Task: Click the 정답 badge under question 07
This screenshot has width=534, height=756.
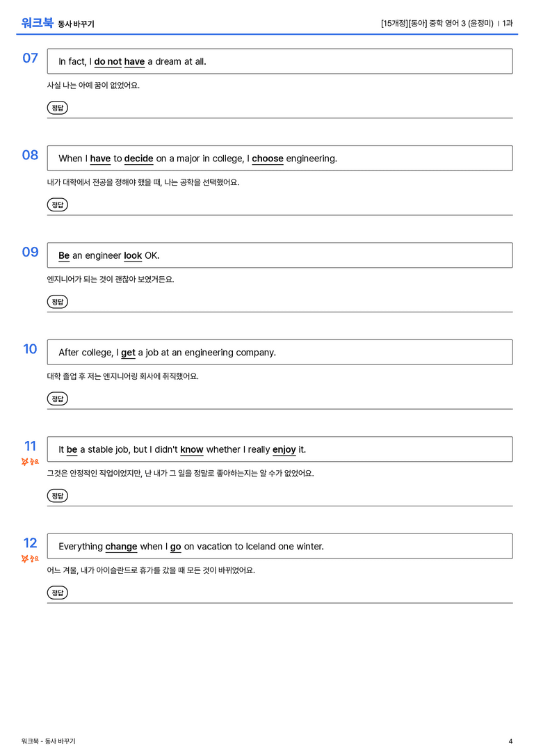Action: pos(57,108)
